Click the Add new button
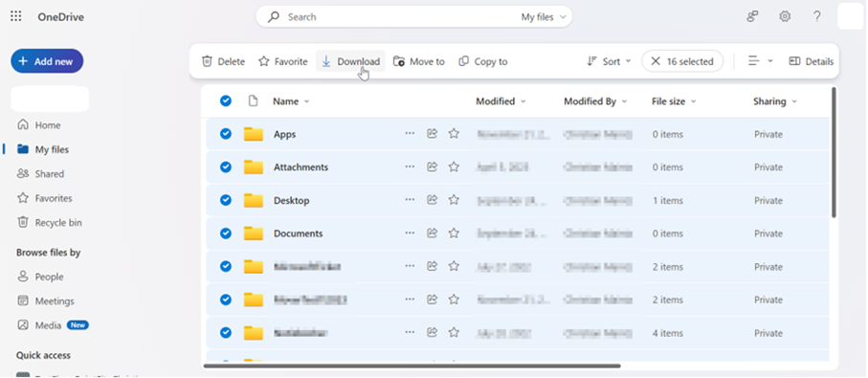Image resolution: width=868 pixels, height=378 pixels. click(x=47, y=61)
